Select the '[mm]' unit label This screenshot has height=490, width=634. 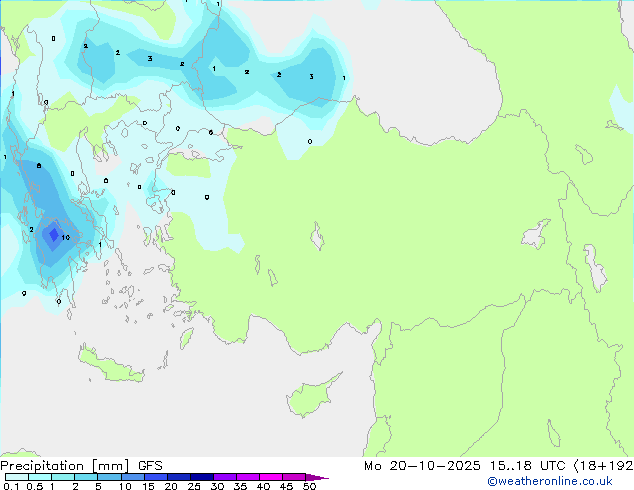(x=110, y=466)
